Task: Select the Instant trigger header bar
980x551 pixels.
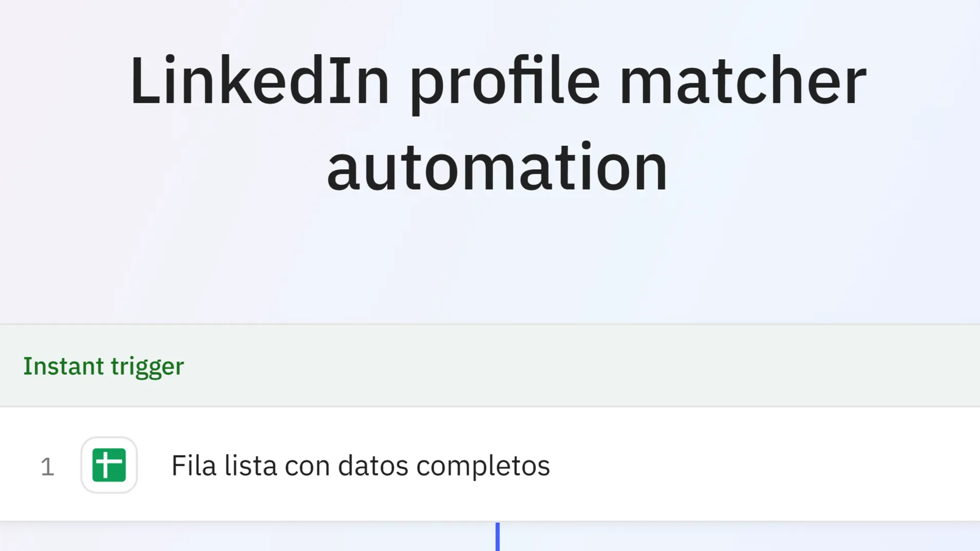Action: click(565, 366)
